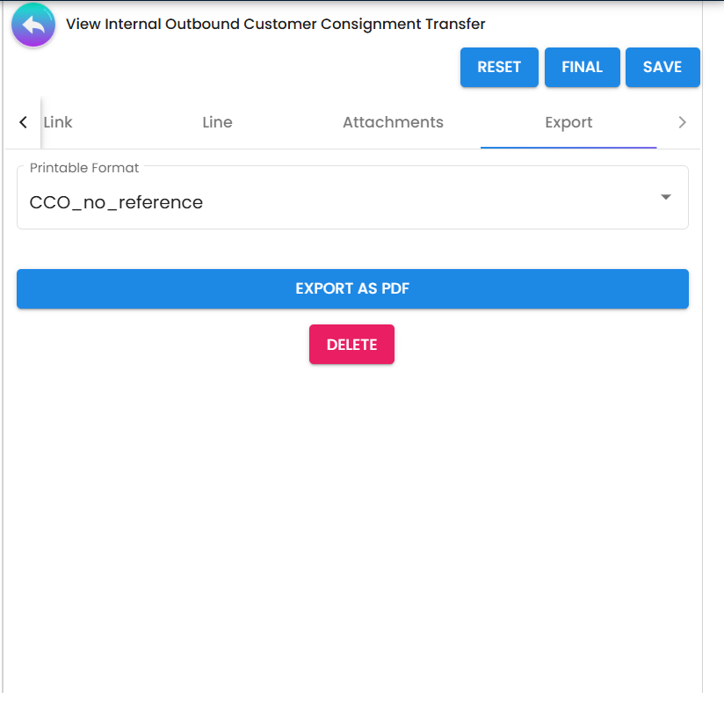Go to the Attachments tab
The height and width of the screenshot is (728, 724).
click(x=393, y=123)
